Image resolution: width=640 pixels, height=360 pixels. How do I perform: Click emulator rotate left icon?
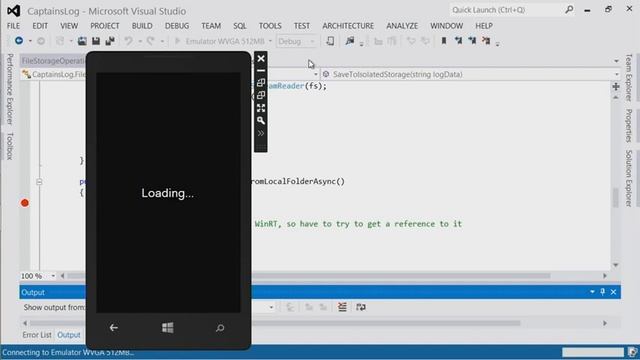261,83
